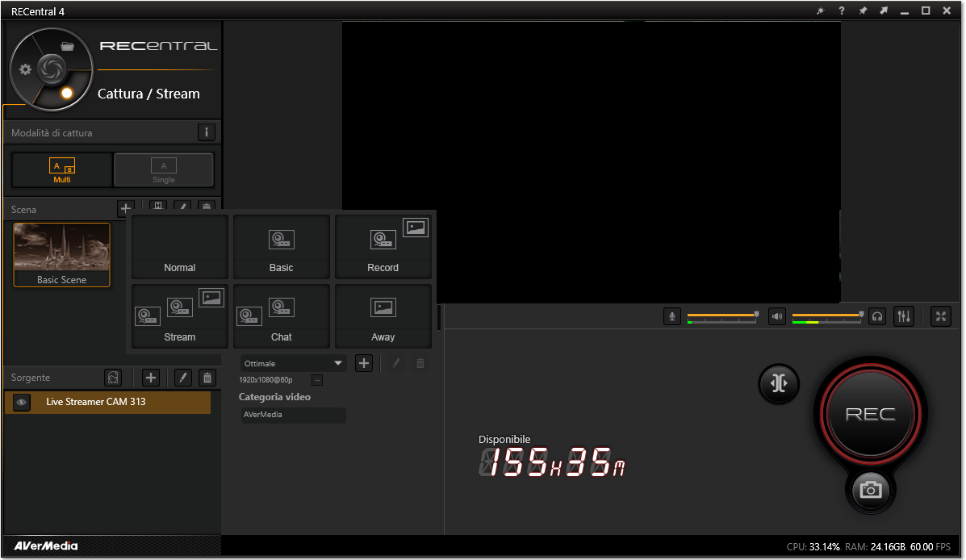Switch to Single capture mode
The height and width of the screenshot is (560, 966).
coord(164,170)
